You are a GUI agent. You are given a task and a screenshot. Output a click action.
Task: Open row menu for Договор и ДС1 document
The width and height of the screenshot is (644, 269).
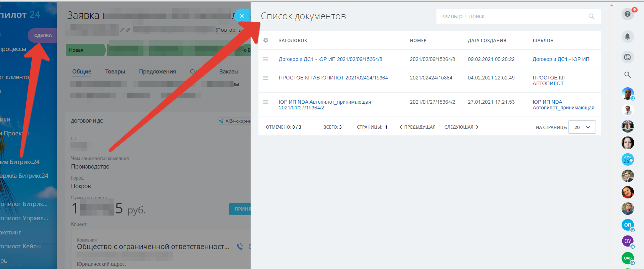coord(266,59)
